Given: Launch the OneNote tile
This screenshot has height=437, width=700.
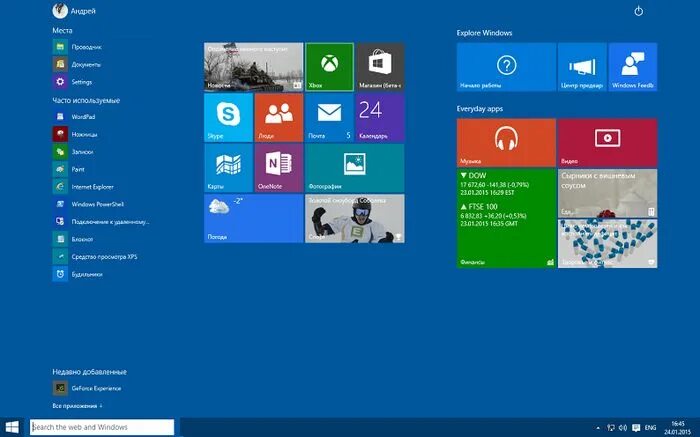Looking at the screenshot, I should pyautogui.click(x=279, y=168).
